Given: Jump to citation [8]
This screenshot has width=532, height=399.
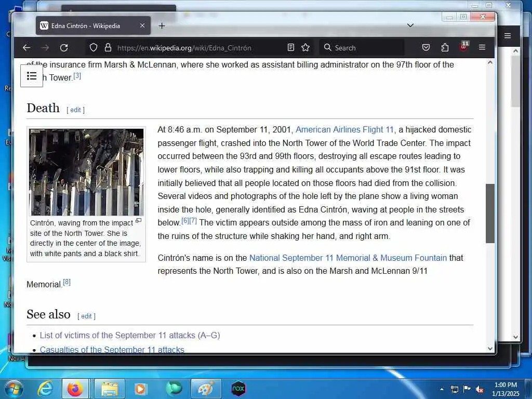Looking at the screenshot, I should [x=67, y=282].
